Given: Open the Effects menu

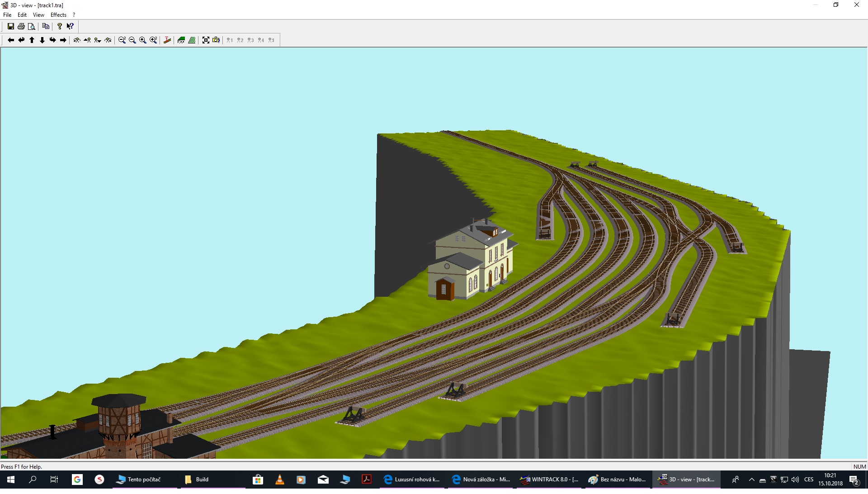Looking at the screenshot, I should [x=58, y=15].
